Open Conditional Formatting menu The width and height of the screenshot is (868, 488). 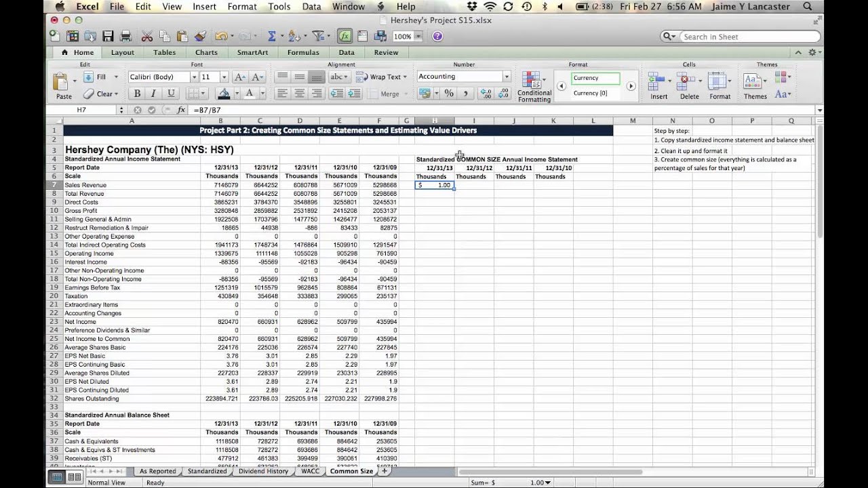(x=534, y=87)
